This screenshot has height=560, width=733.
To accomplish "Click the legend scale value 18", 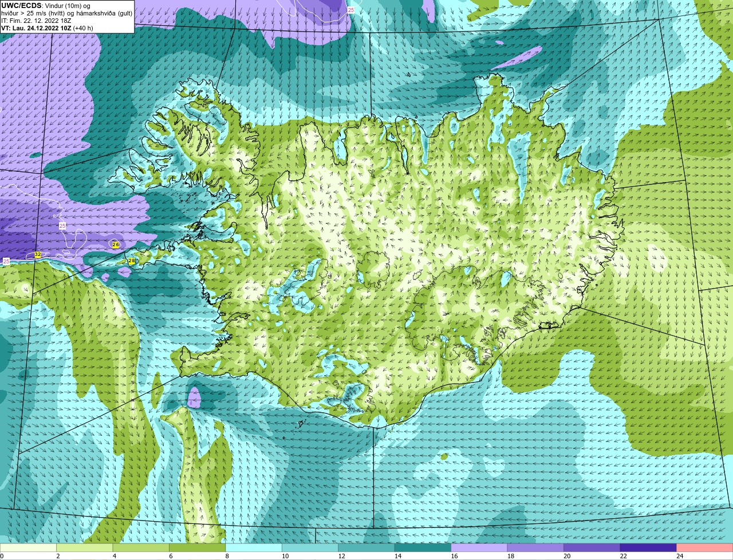I will pyautogui.click(x=511, y=556).
